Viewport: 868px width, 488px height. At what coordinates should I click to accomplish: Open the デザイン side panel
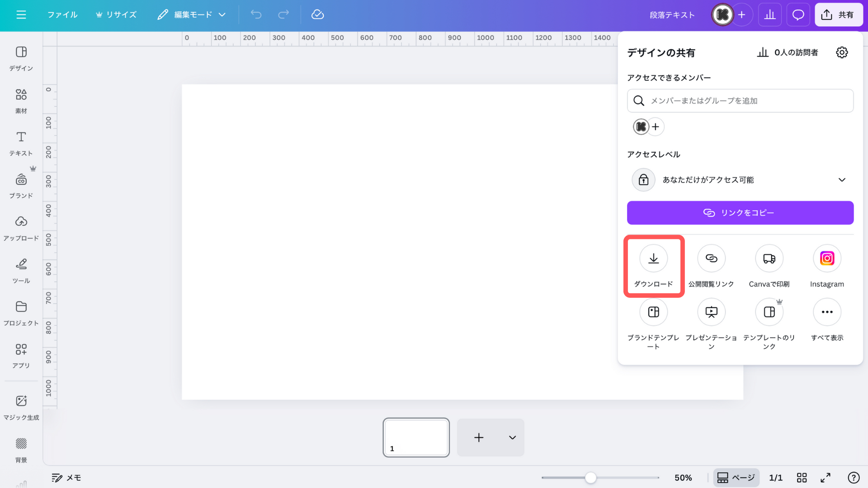(x=21, y=59)
